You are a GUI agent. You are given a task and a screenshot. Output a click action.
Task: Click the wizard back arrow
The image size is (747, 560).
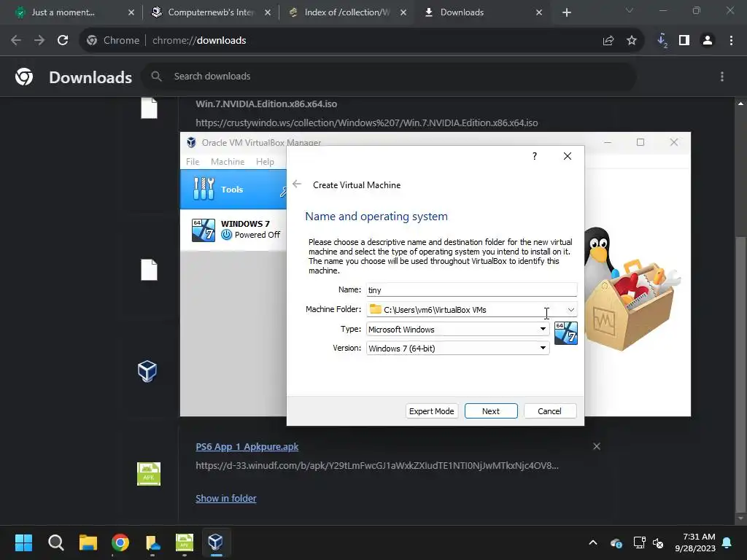[x=297, y=184]
